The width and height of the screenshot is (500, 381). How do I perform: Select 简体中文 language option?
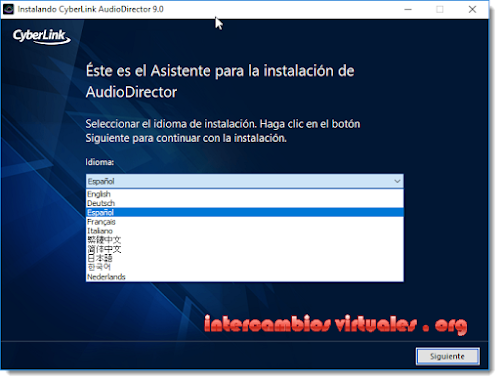[x=245, y=249]
